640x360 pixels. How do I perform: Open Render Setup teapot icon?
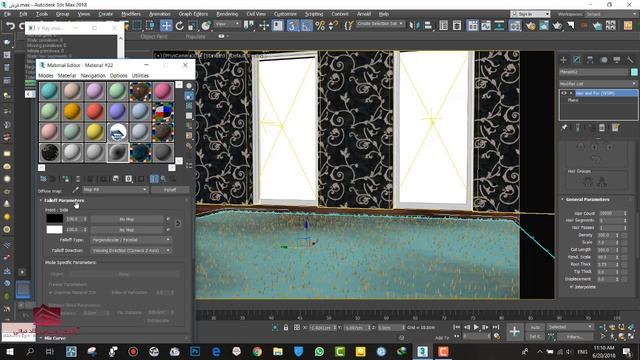(x=530, y=26)
